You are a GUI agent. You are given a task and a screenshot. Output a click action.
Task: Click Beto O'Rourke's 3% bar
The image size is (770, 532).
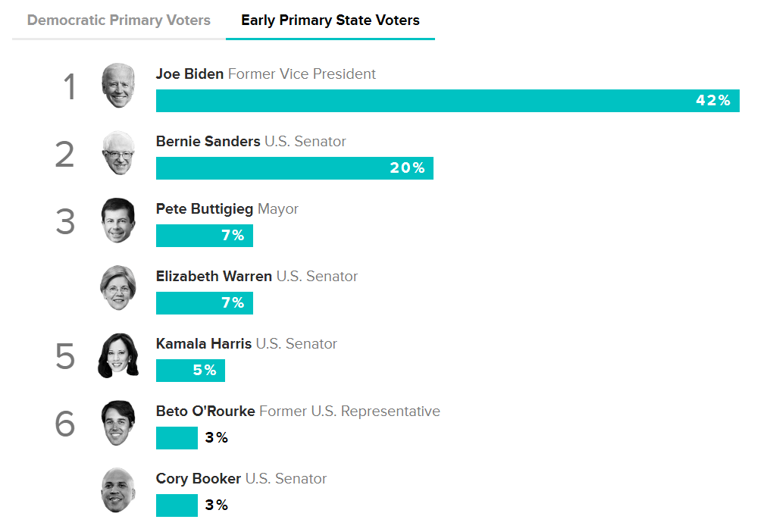point(177,438)
